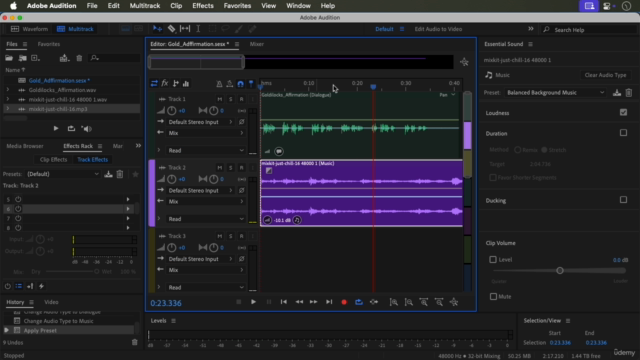The image size is (640, 360).
Task: Click the Fast Forward transport button
Action: pos(313,302)
